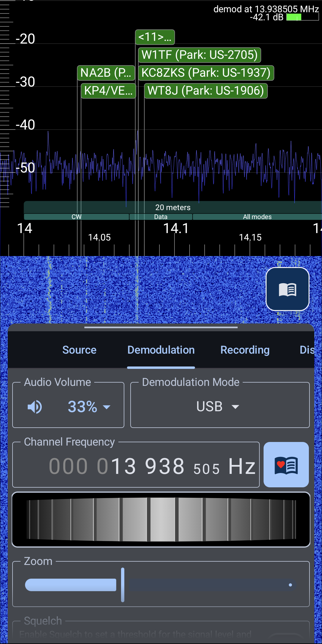Tap the bottom sheet drag handle
The width and height of the screenshot is (322, 644).
(x=161, y=327)
